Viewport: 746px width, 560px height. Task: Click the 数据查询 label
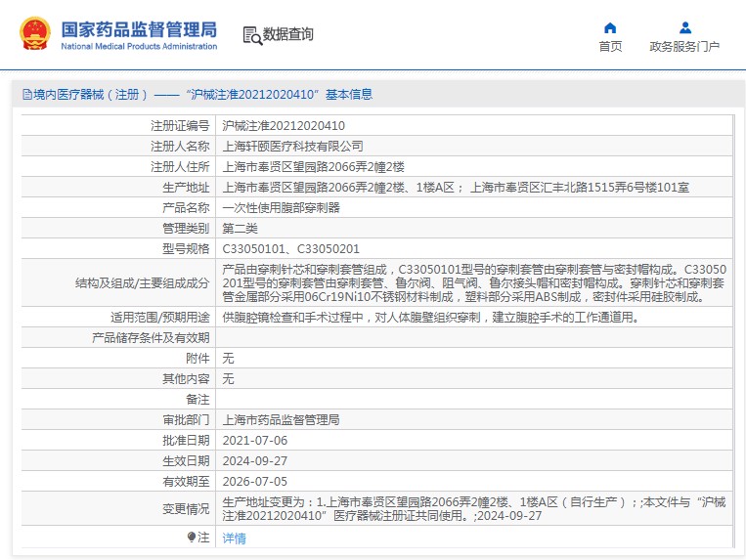click(x=287, y=34)
